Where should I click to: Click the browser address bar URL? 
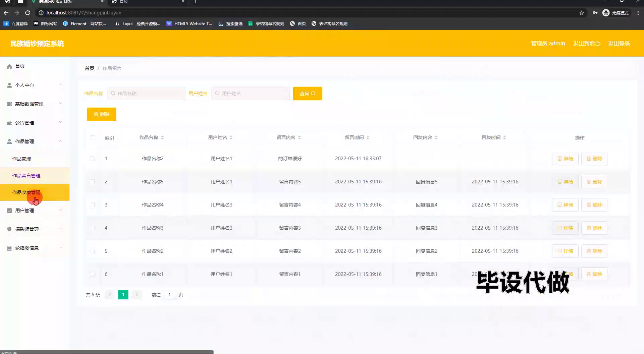pos(84,13)
